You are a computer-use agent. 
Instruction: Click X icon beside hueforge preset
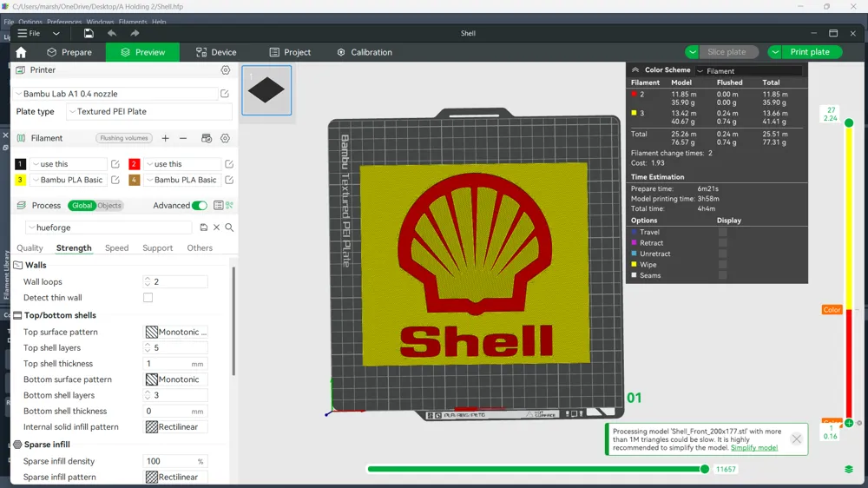pos(216,228)
